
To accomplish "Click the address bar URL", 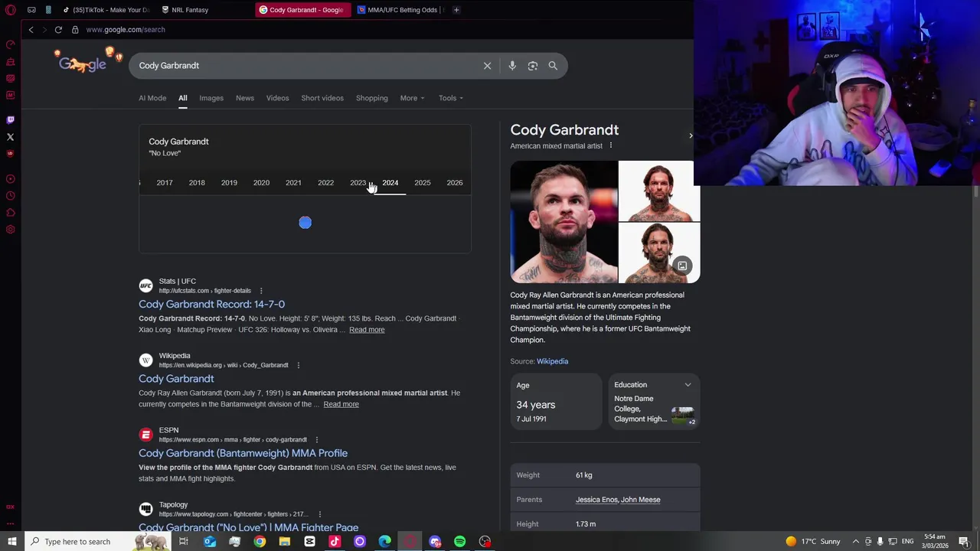I will click(126, 30).
